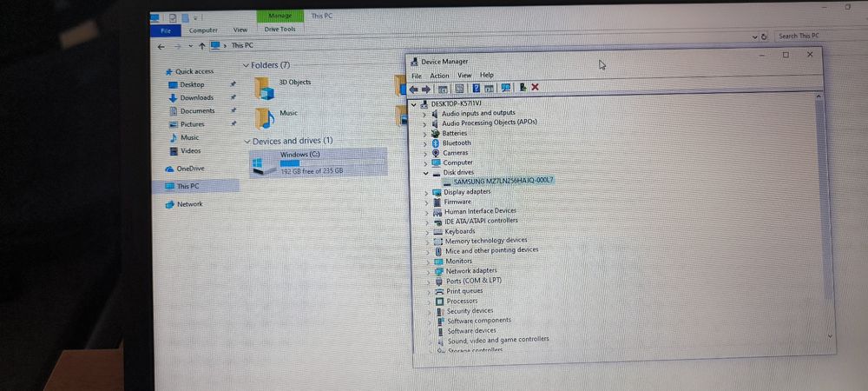Collapse the Devices and drives group
This screenshot has height=391, width=868.
tap(247, 142)
